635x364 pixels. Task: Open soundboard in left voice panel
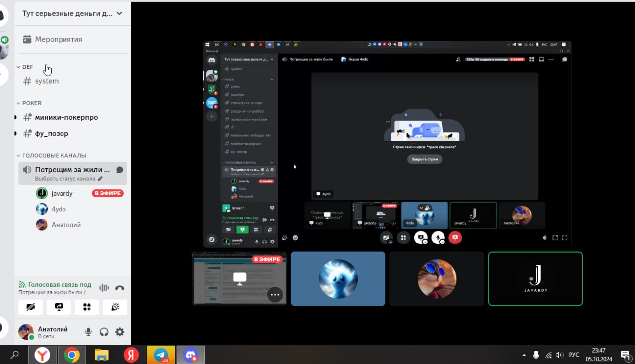coord(115,307)
